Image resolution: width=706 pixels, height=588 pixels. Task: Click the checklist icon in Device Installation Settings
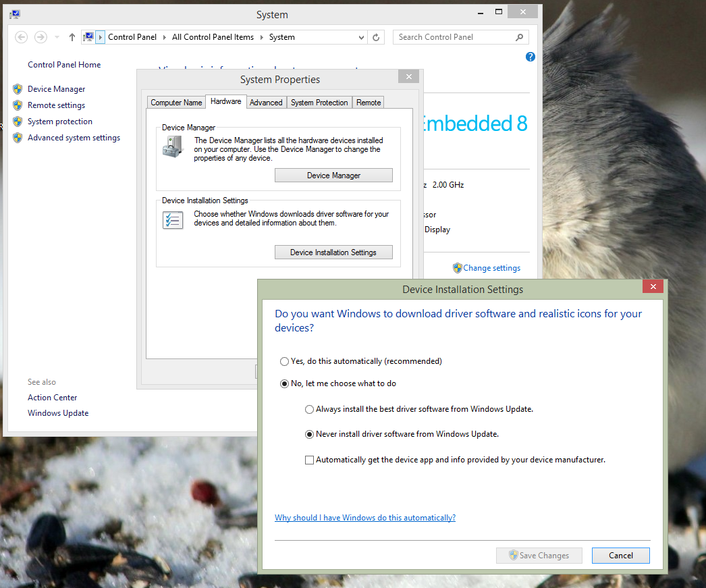(173, 220)
